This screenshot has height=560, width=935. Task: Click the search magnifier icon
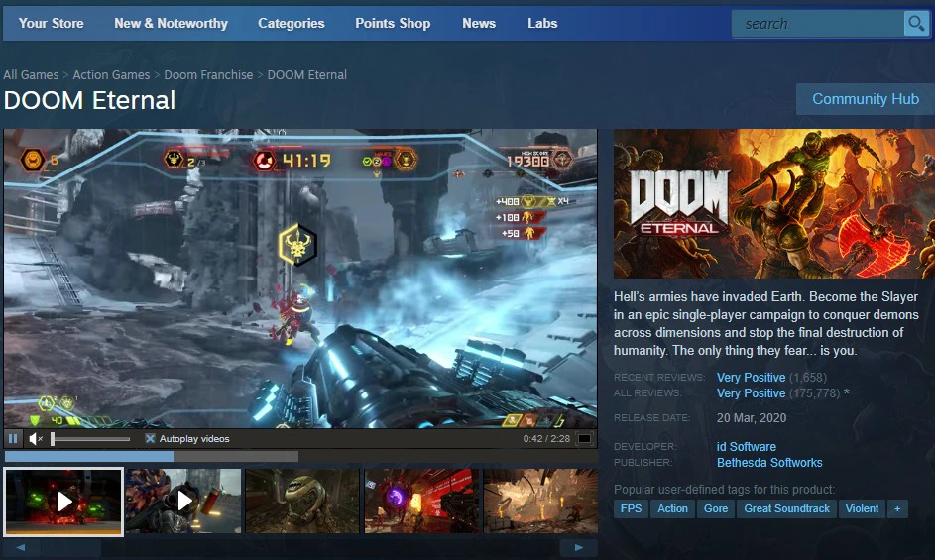[x=915, y=24]
